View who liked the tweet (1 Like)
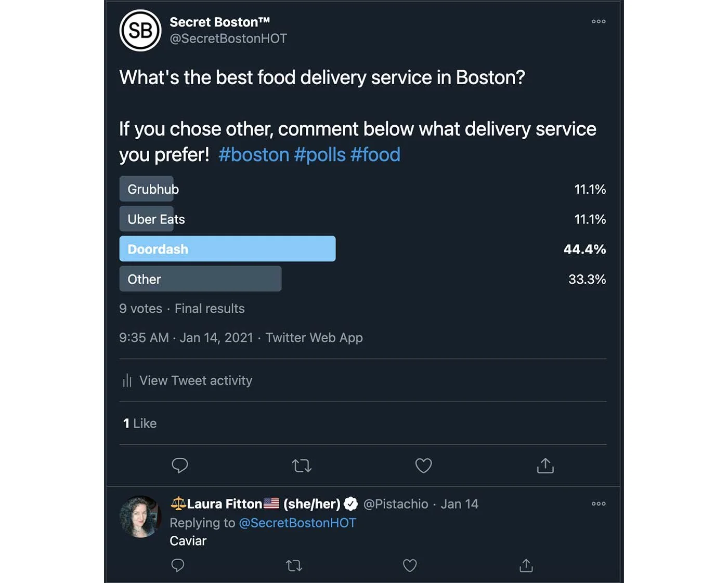The height and width of the screenshot is (583, 728). (x=140, y=423)
